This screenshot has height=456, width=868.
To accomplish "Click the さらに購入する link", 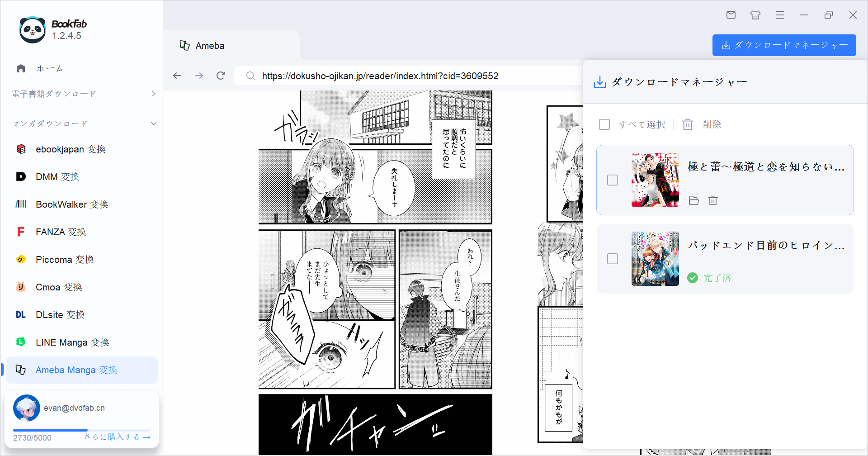I will click(x=118, y=437).
